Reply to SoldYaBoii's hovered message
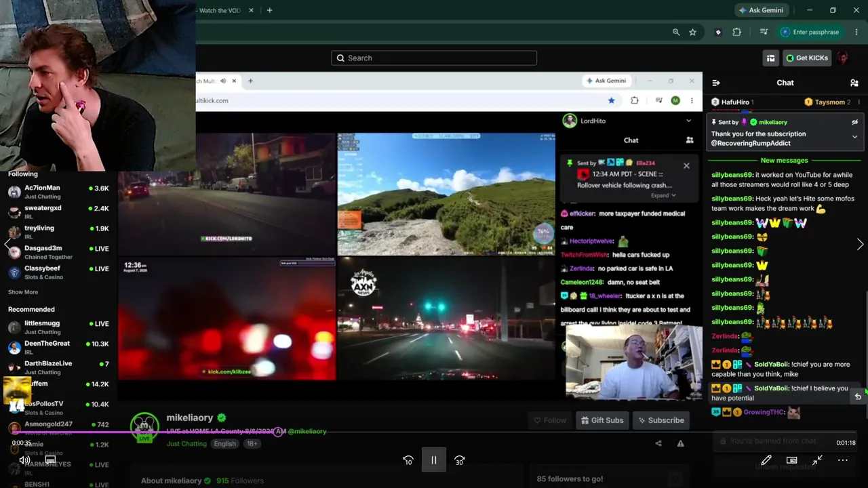This screenshot has height=488, width=868. (x=858, y=396)
